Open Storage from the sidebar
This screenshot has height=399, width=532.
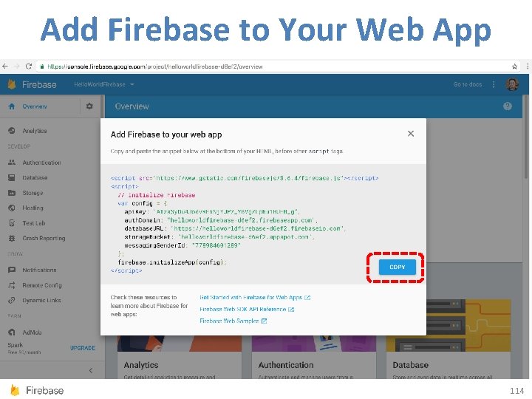coord(33,193)
